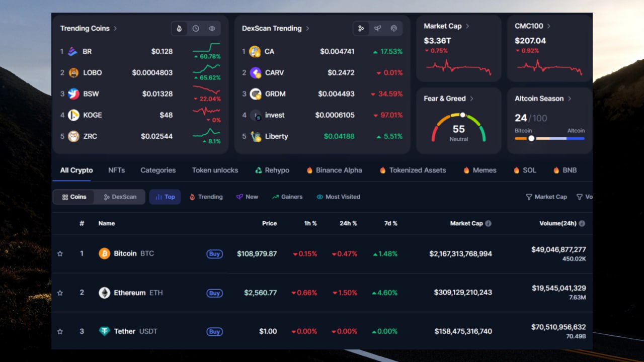The height and width of the screenshot is (362, 644).
Task: Click the green Tether logo in the table
Action: coord(104,331)
